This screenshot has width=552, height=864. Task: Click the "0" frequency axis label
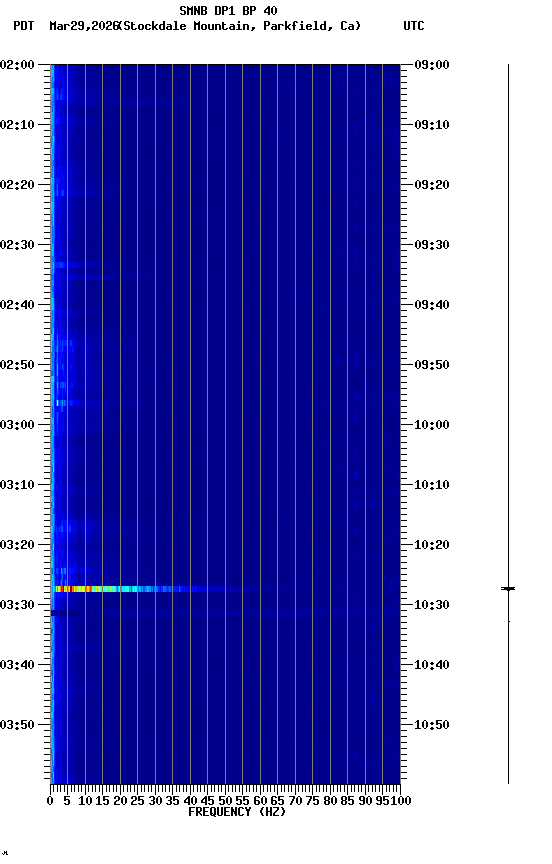(x=51, y=801)
